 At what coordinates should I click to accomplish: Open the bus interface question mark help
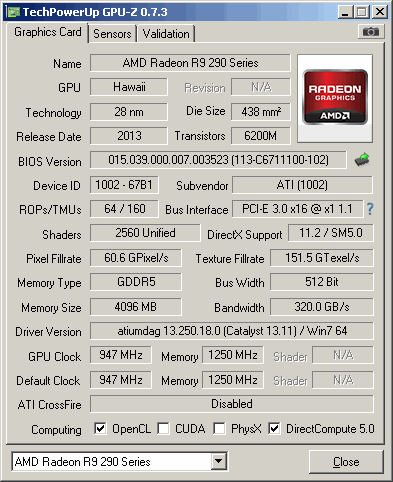click(370, 209)
